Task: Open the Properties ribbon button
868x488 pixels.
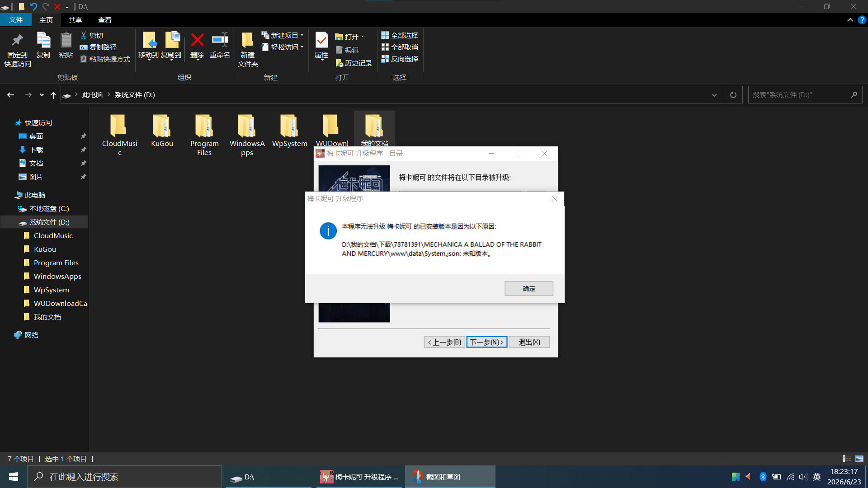Action: (x=321, y=46)
